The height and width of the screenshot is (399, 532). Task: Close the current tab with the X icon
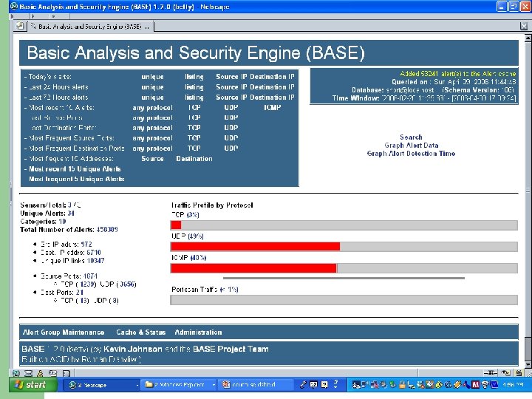pyautogui.click(x=524, y=26)
